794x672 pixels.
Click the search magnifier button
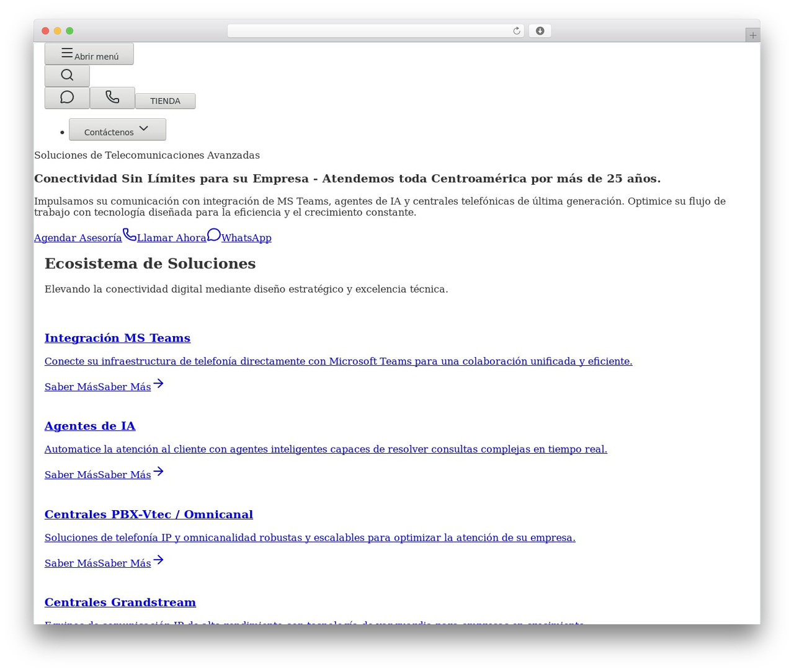pyautogui.click(x=67, y=76)
